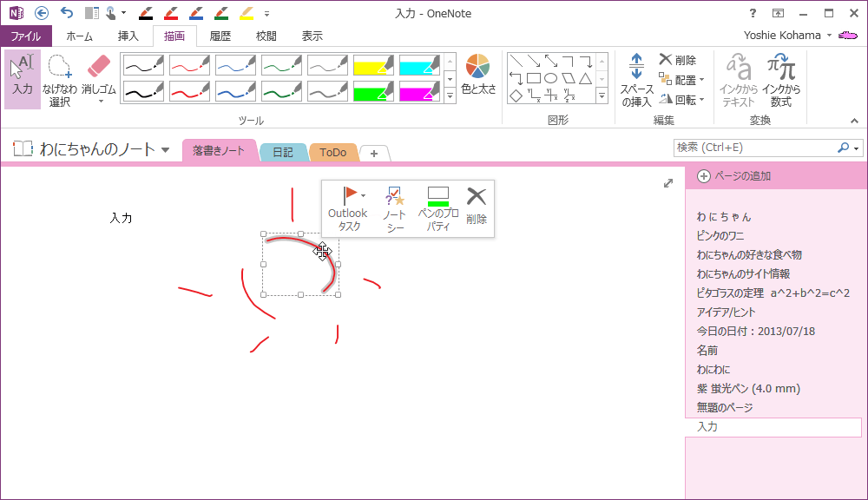Screen dimensions: 868x500
Task: Open the search scope dropdown arrow
Action: click(857, 148)
